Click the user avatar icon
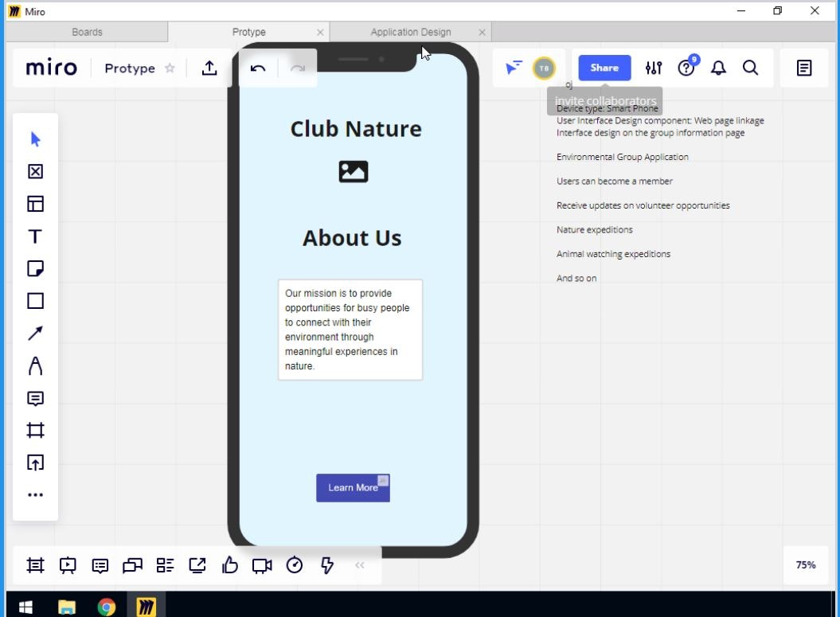840x617 pixels. [x=544, y=68]
